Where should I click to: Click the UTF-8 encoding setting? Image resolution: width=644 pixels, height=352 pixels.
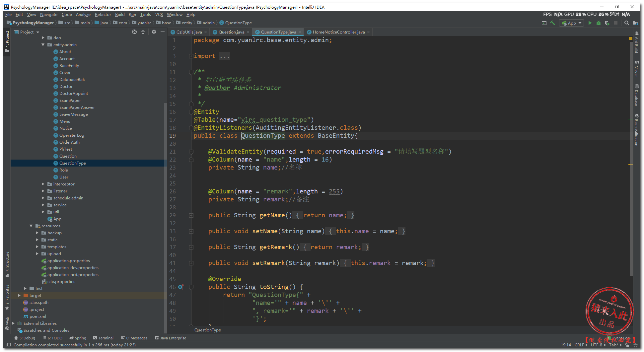pyautogui.click(x=598, y=345)
